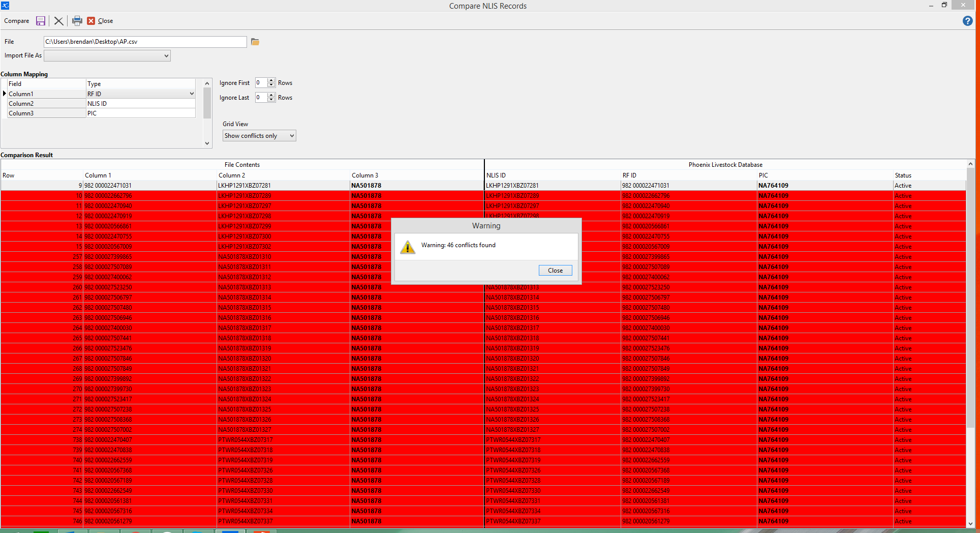Viewport: 980px width, 533px height.
Task: Close the Warning dialog
Action: 555,271
